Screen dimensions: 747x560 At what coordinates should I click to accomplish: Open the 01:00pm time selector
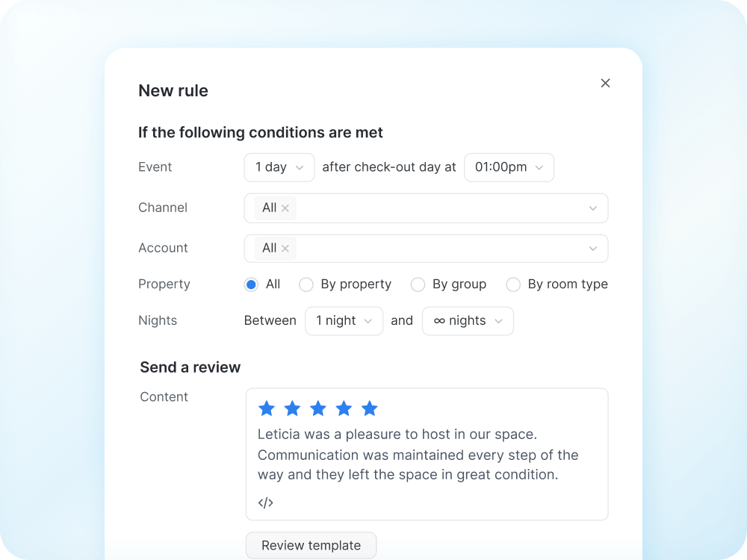tap(509, 167)
